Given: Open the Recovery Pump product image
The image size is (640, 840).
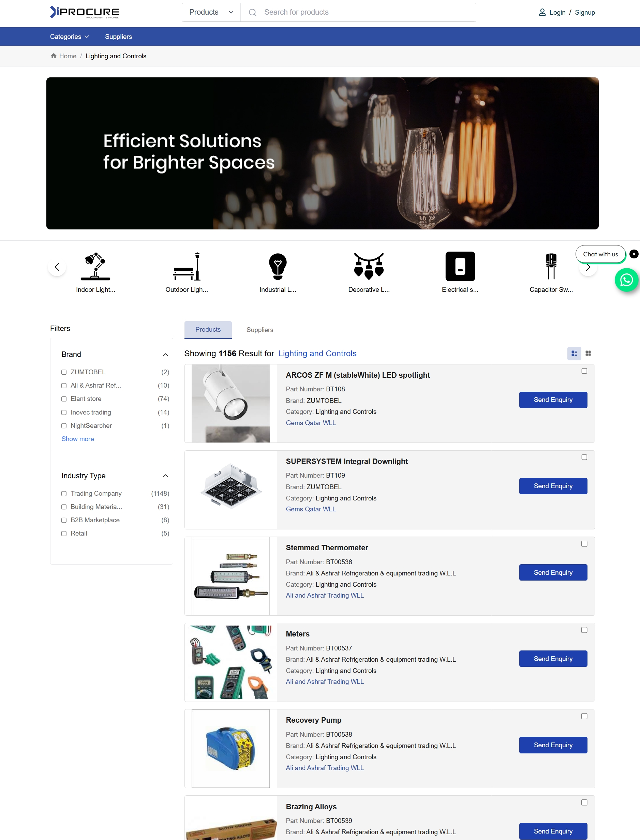Looking at the screenshot, I should (230, 749).
